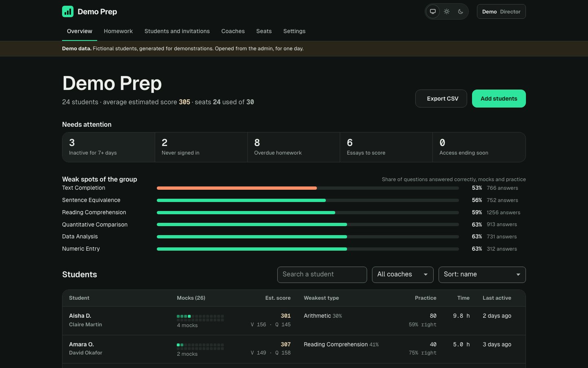
Task: Switch to light theme sun icon
Action: [447, 11]
